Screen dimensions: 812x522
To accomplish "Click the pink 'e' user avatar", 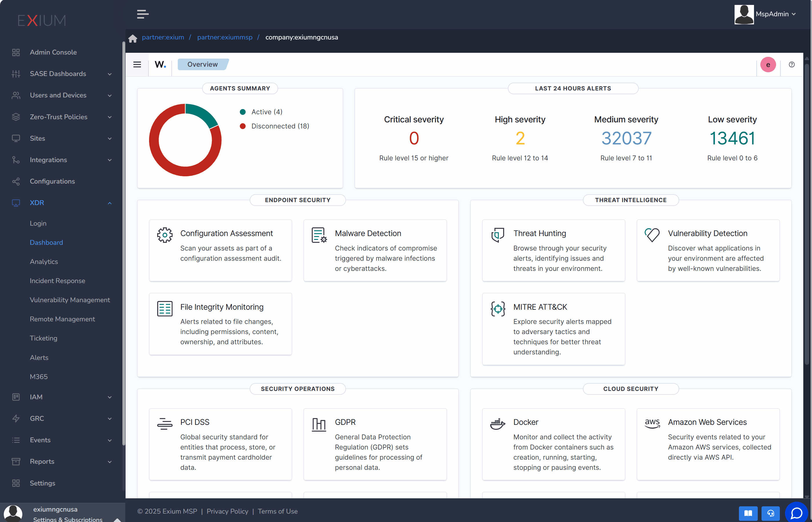I will point(768,64).
